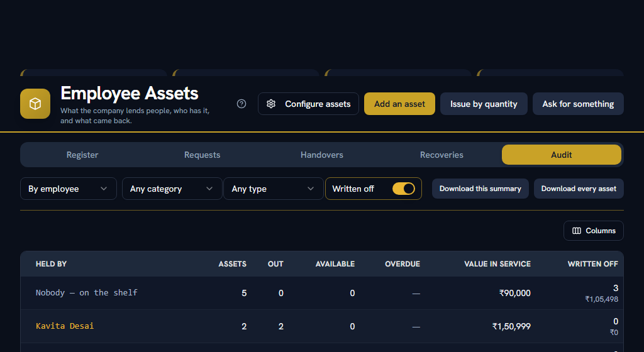
Task: Click the VALUE IN SERVICE column header
Action: click(x=497, y=264)
